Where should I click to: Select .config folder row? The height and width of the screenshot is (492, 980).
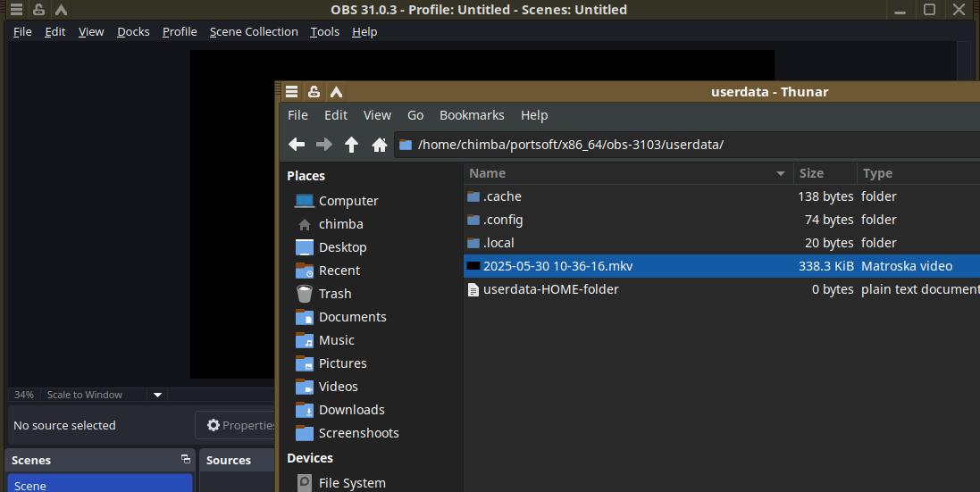(x=722, y=219)
